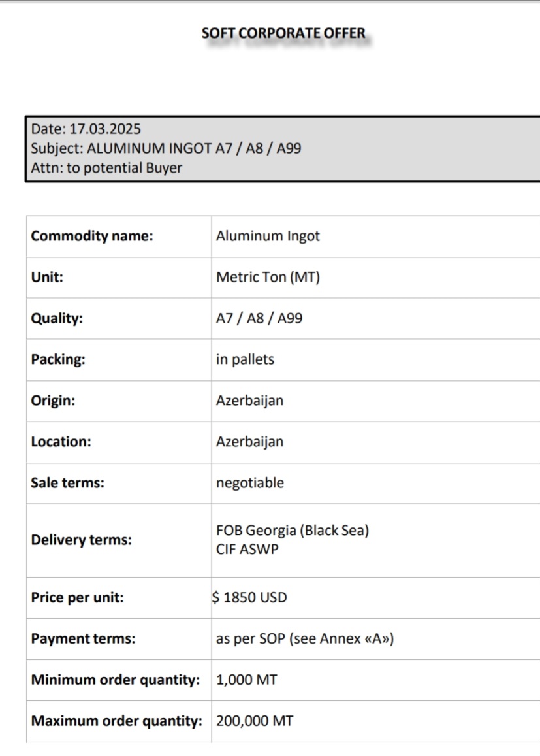The image size is (540, 756).
Task: Click the SOFT CORPORATE OFFER title
Action: click(283, 33)
